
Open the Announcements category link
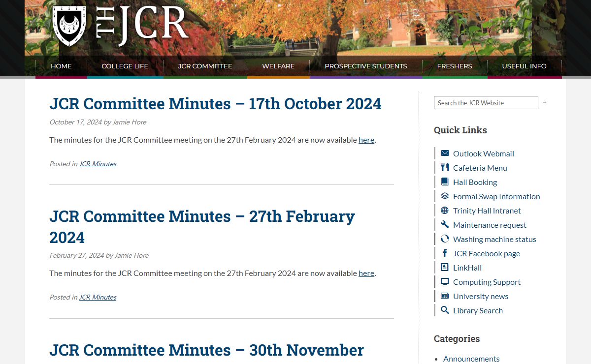point(471,359)
